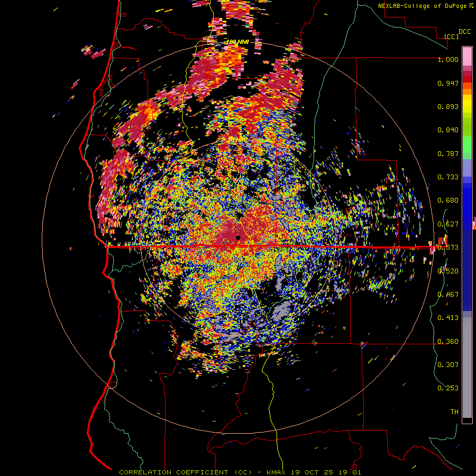The height and width of the screenshot is (476, 476).
Task: Click the black KMAX radar site dot
Action: pyautogui.click(x=238, y=237)
